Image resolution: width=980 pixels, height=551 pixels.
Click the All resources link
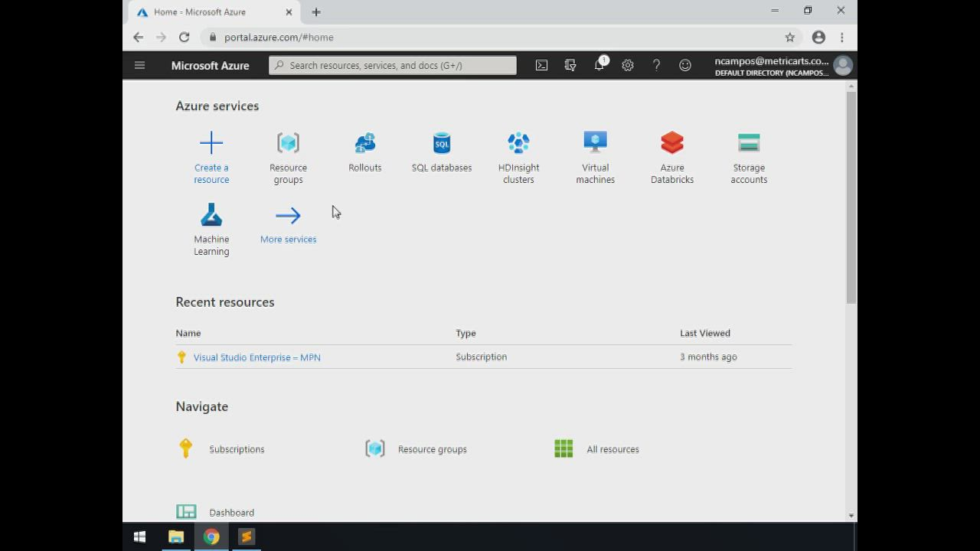coord(612,449)
